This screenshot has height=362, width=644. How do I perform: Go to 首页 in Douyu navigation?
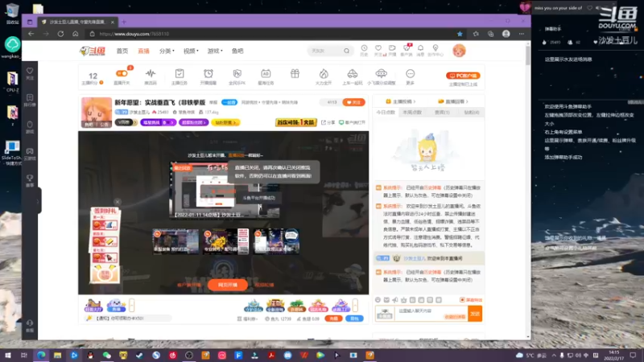[122, 51]
